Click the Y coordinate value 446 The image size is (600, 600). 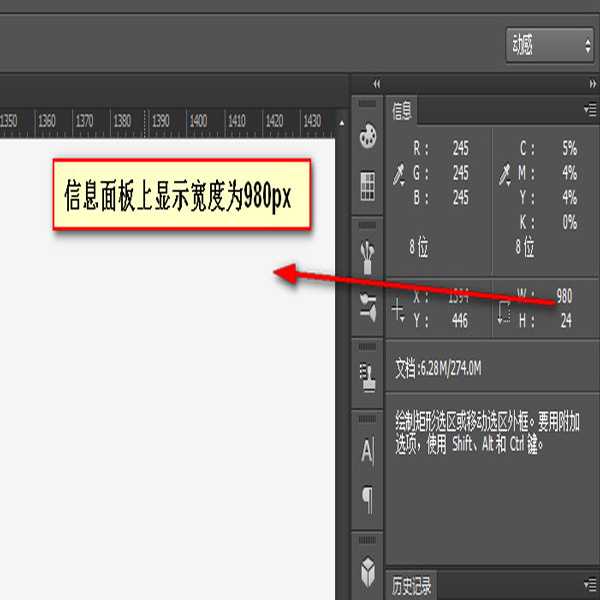(x=460, y=321)
